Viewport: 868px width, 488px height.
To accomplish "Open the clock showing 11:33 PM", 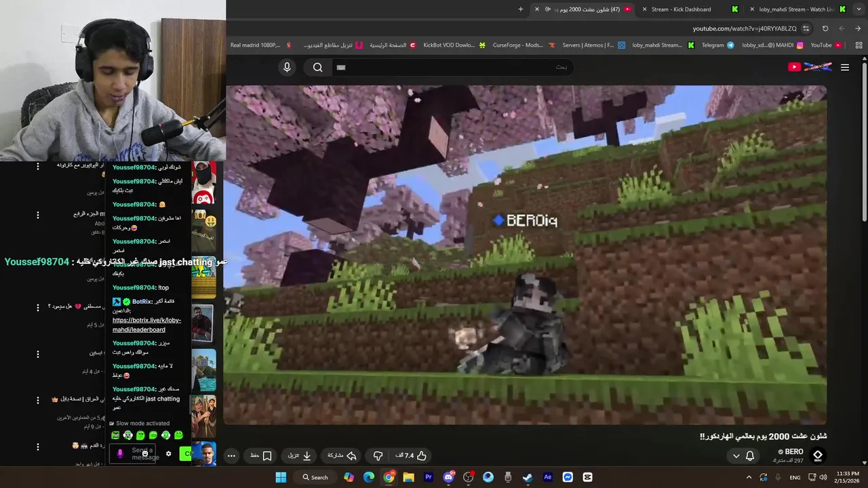I will pos(848,477).
